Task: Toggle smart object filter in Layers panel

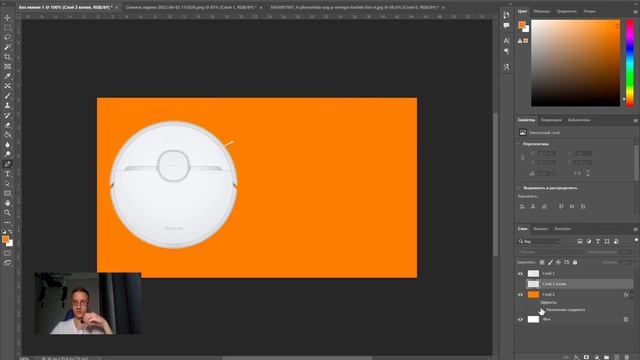Action: [x=616, y=242]
